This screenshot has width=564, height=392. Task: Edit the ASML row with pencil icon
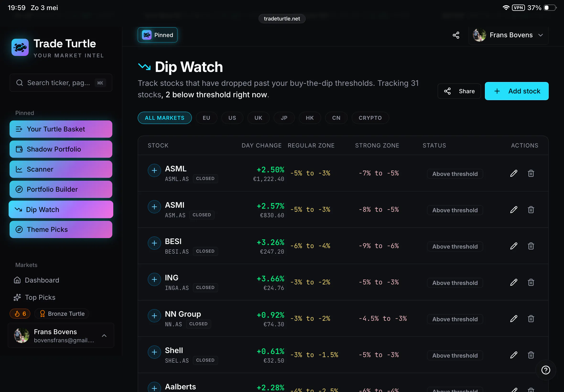pos(514,173)
